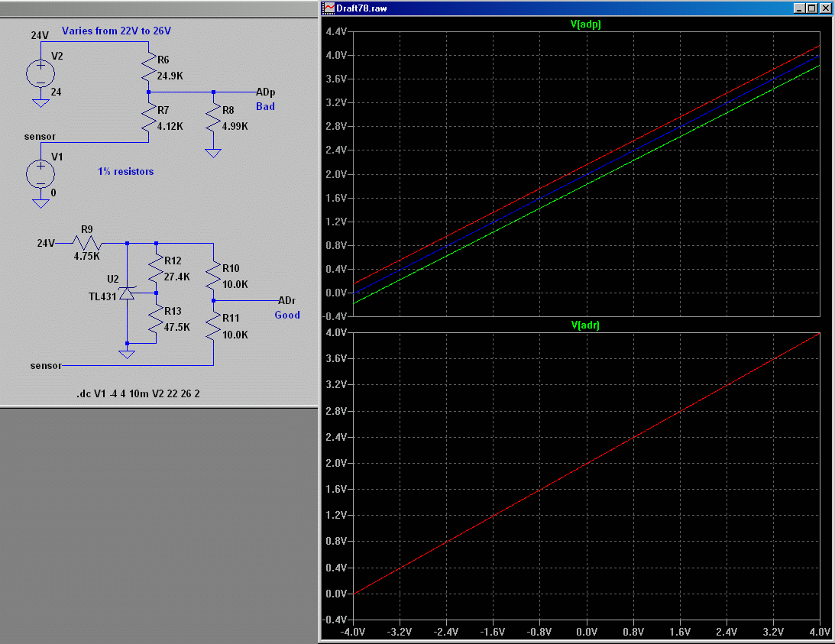Click the TL431 part name text
This screenshot has width=835, height=644.
(x=102, y=296)
